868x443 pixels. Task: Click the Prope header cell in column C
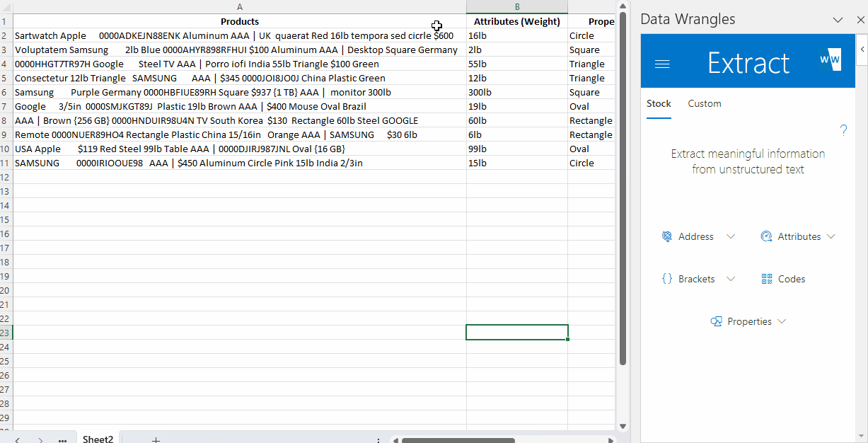pyautogui.click(x=591, y=21)
